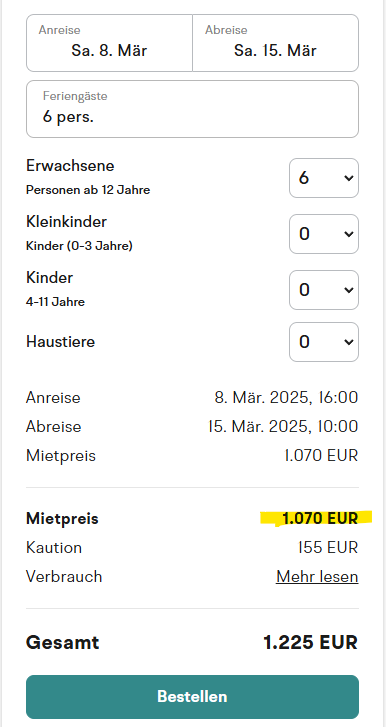Click the Haustiere label
The image size is (386, 727).
[x=61, y=342]
